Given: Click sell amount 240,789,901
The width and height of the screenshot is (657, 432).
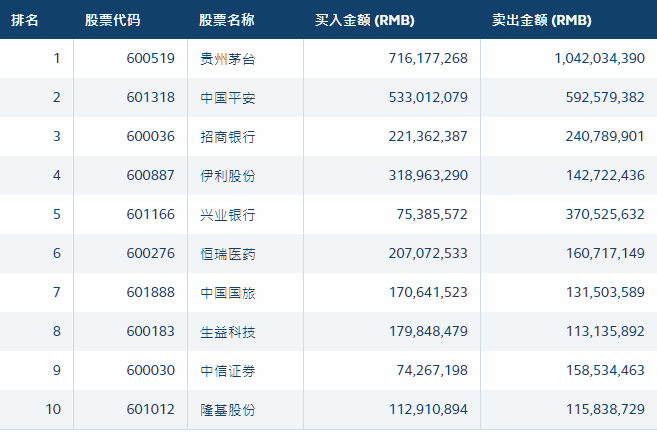Looking at the screenshot, I should pos(605,136).
